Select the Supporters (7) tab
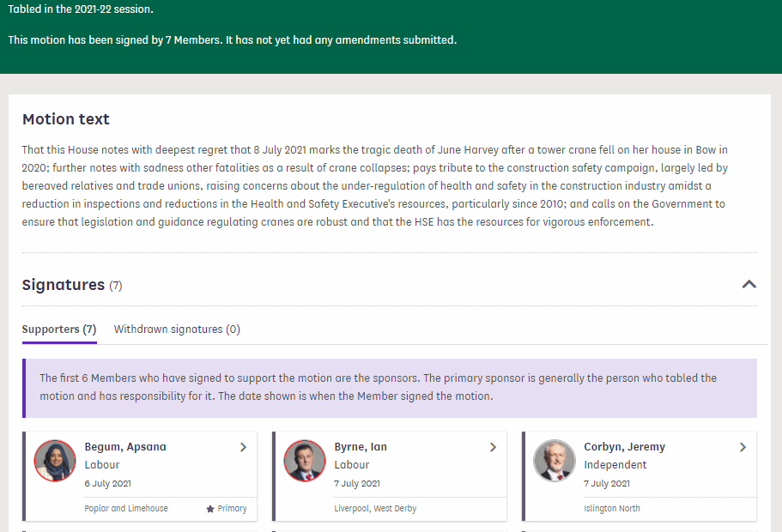 click(x=59, y=329)
